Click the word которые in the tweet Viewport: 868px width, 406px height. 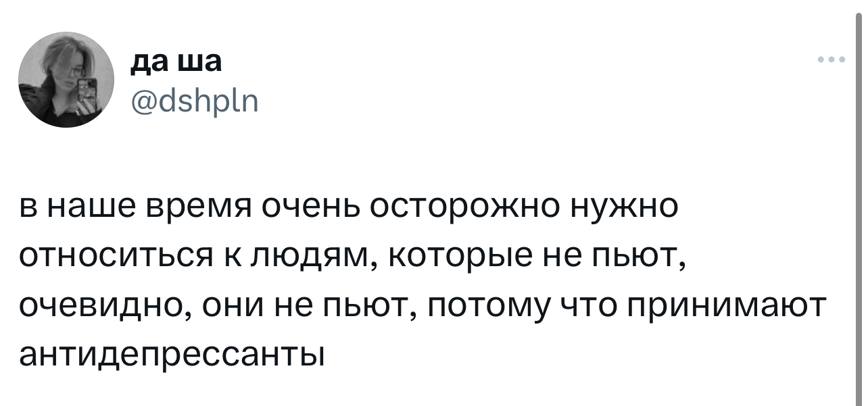pos(454,257)
